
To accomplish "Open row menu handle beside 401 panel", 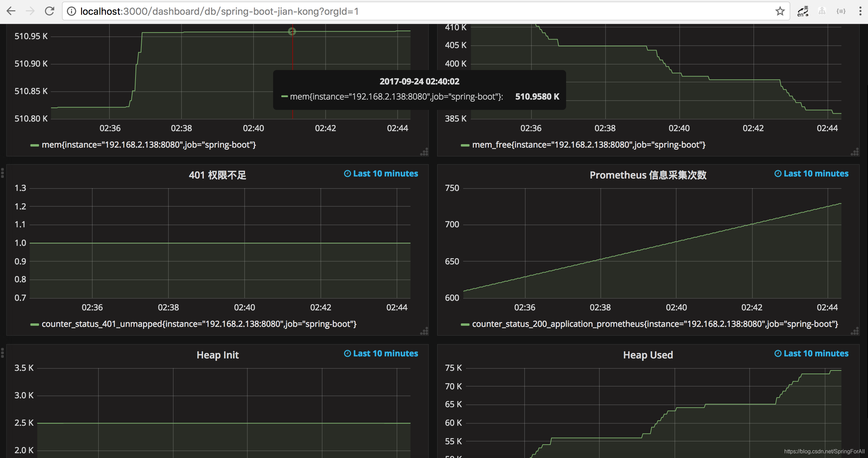I will coord(2,173).
